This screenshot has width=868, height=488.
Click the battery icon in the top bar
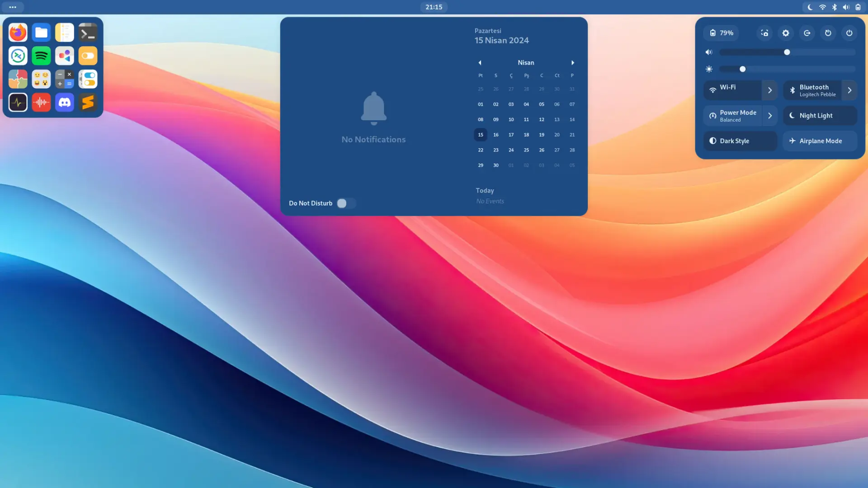[858, 7]
